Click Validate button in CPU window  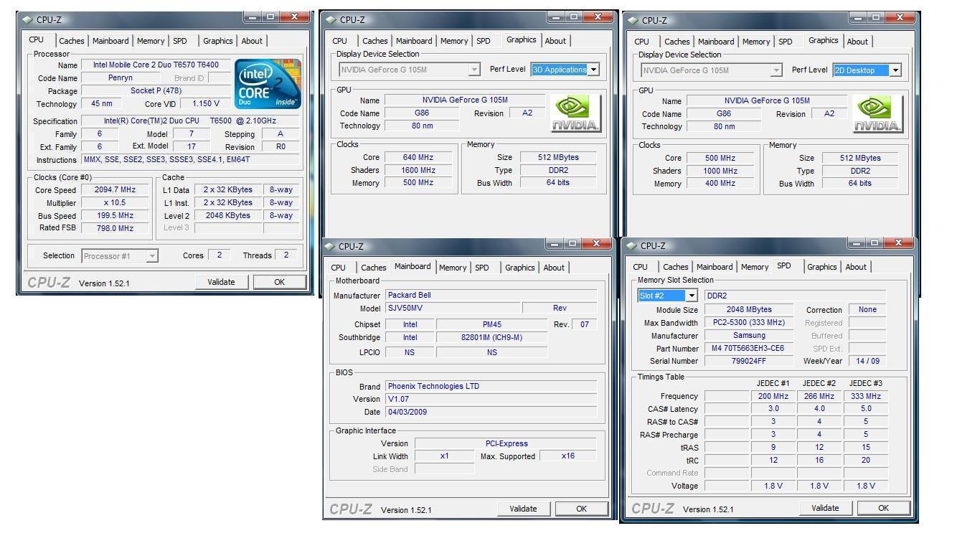pyautogui.click(x=221, y=282)
